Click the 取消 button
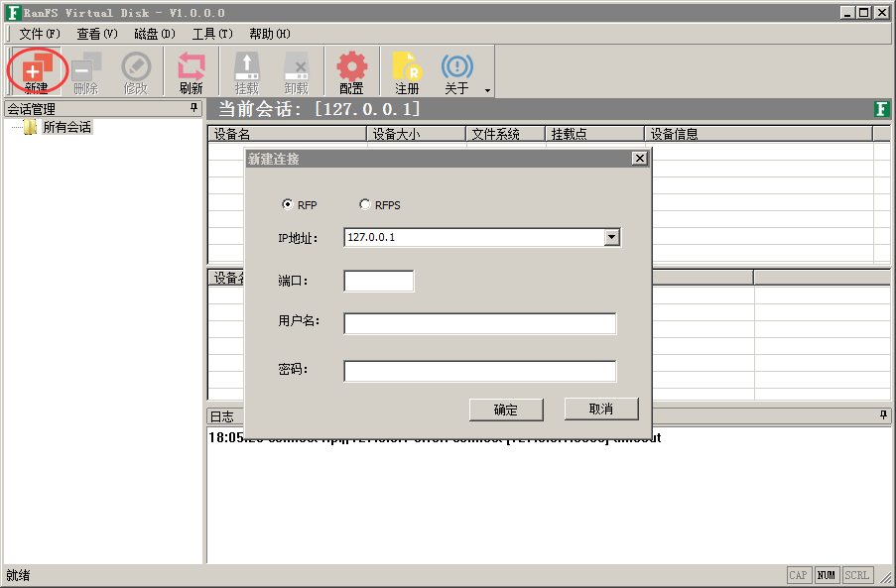This screenshot has width=896, height=588. click(x=600, y=410)
